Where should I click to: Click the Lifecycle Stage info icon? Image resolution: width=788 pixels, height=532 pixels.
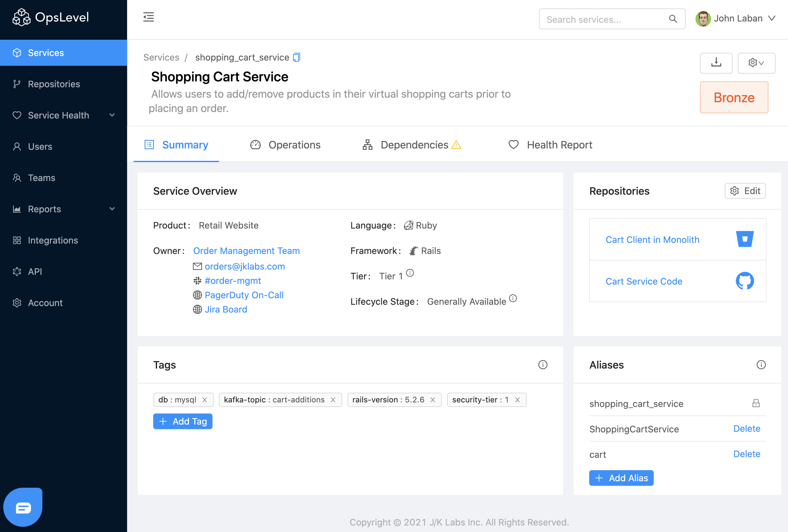point(513,298)
